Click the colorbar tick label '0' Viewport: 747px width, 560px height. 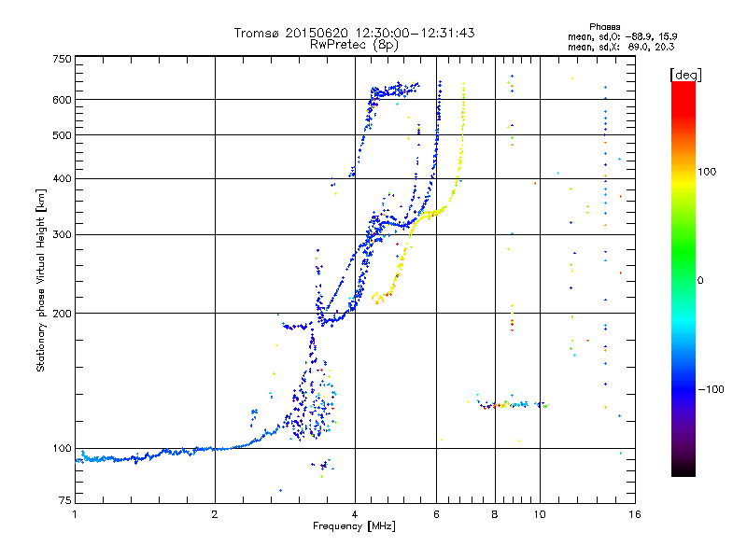(700, 280)
